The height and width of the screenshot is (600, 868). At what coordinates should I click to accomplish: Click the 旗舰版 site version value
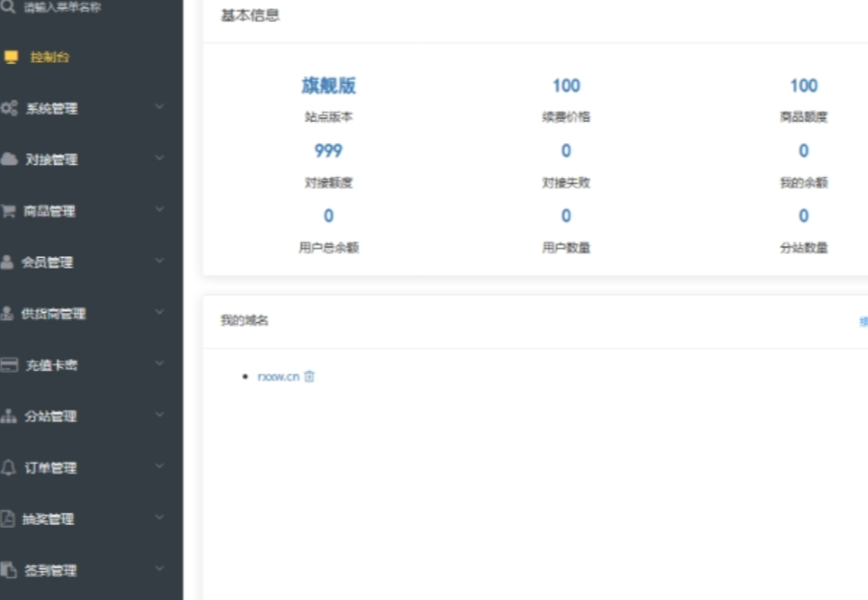(329, 85)
